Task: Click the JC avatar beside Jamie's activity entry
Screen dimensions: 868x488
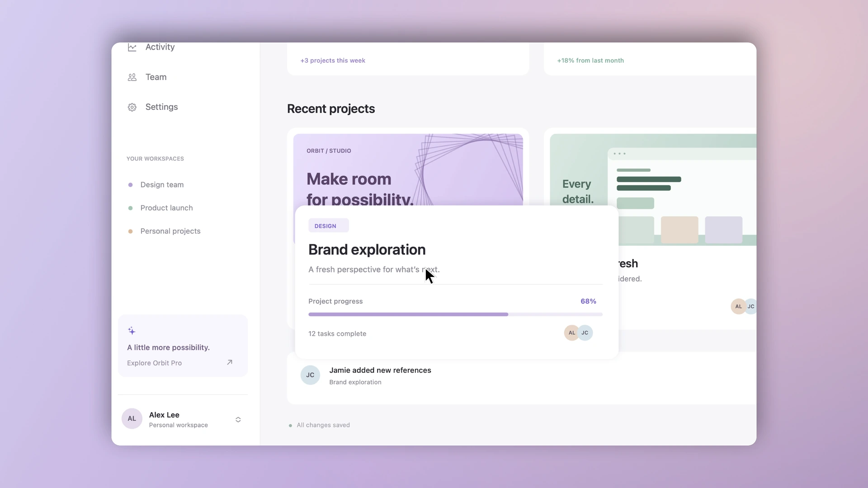Action: click(310, 375)
